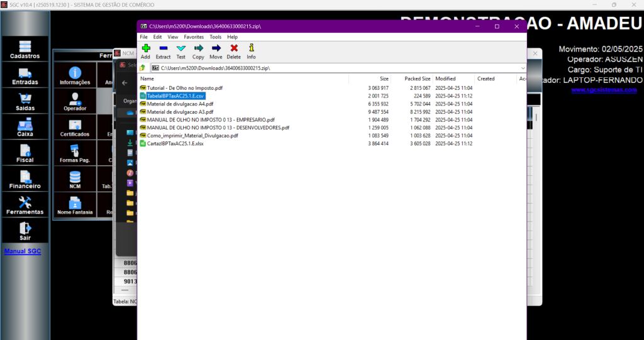This screenshot has width=644, height=340.
Task: Maximize the 7-Zip window
Action: click(x=497, y=26)
